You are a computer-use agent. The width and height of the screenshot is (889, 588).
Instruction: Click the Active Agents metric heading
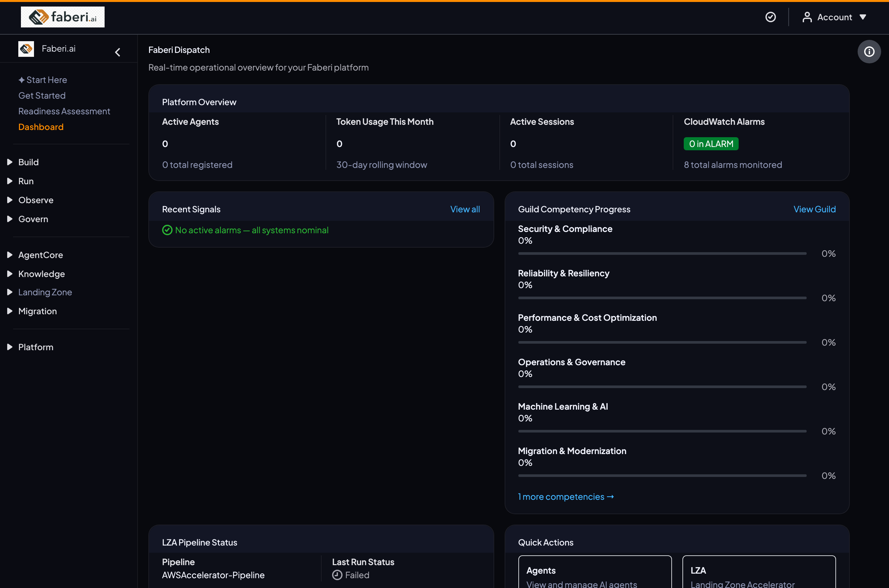click(190, 122)
